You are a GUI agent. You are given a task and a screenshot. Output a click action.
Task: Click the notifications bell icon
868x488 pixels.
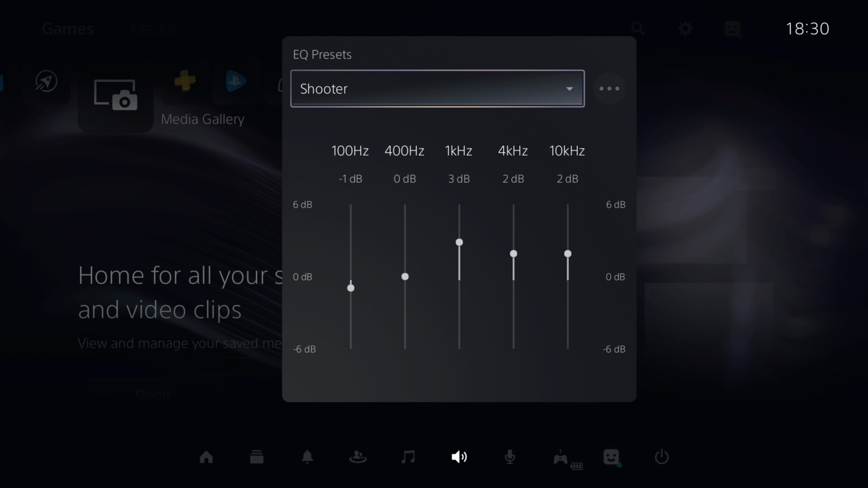307,457
